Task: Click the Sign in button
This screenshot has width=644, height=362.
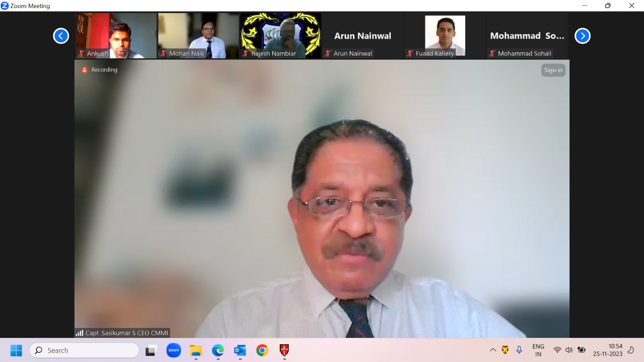Action: click(553, 70)
